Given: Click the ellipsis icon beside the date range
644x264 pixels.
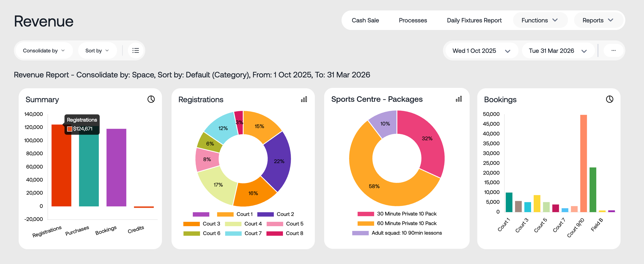Looking at the screenshot, I should [x=614, y=50].
